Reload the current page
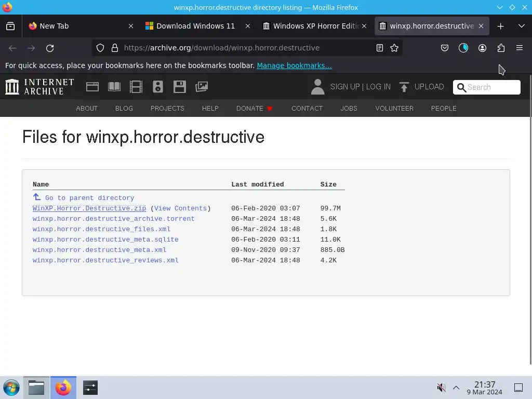532x399 pixels. point(50,48)
